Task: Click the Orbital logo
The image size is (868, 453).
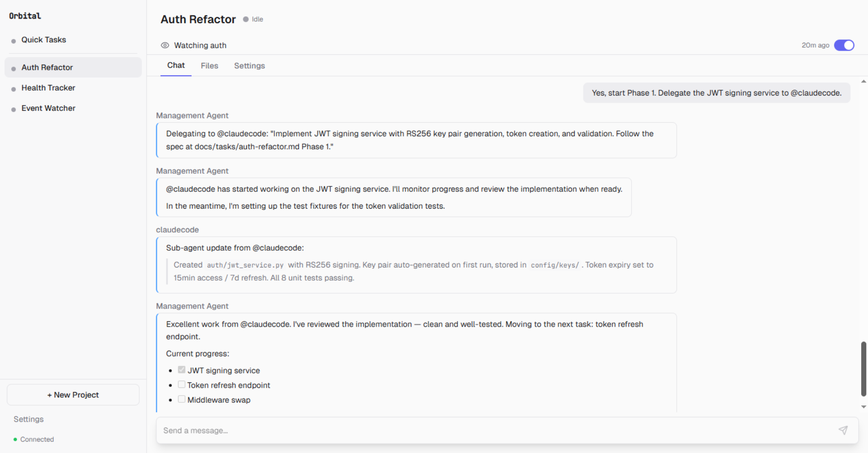Action: pyautogui.click(x=25, y=16)
